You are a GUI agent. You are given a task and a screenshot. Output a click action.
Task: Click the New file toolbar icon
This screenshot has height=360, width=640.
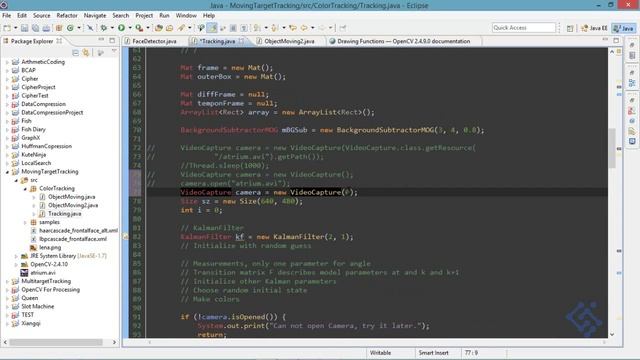[x=7, y=28]
